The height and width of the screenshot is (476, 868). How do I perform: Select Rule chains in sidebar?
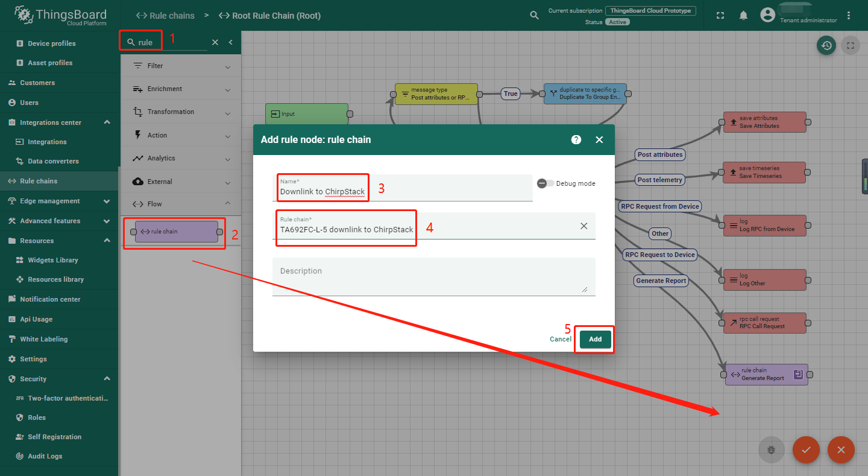pyautogui.click(x=59, y=181)
